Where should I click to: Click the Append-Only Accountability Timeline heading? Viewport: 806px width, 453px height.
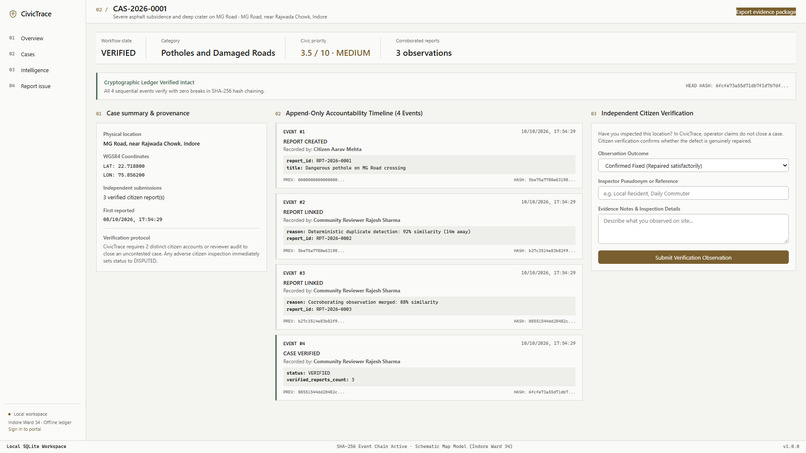point(354,113)
